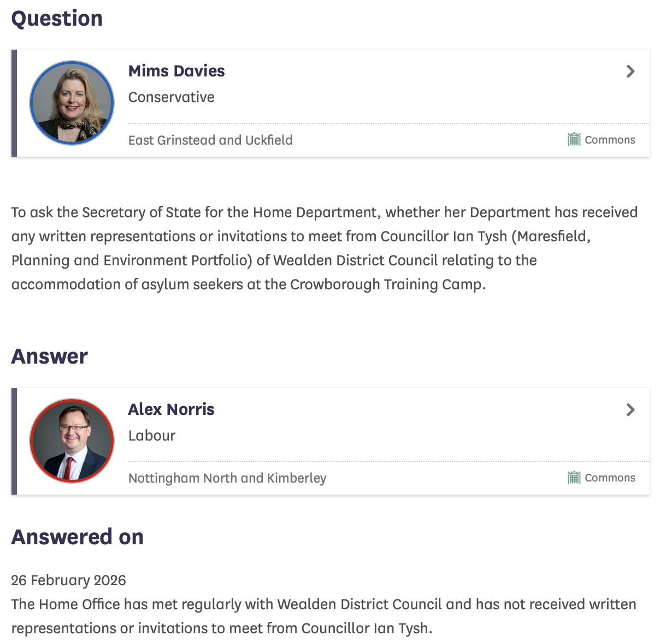Screen dimensions: 672x642
Task: Click the portcullis icon in Alex Norris card
Action: click(x=574, y=478)
